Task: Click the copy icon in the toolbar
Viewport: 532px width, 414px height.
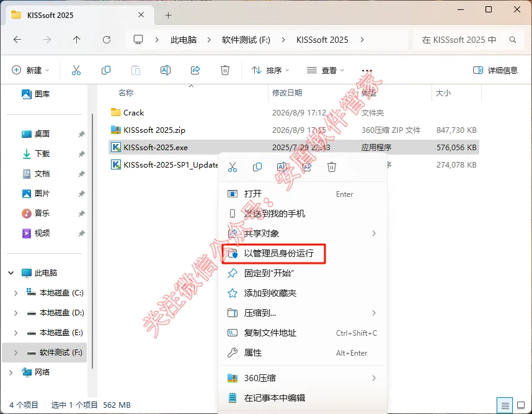Action: [x=106, y=70]
